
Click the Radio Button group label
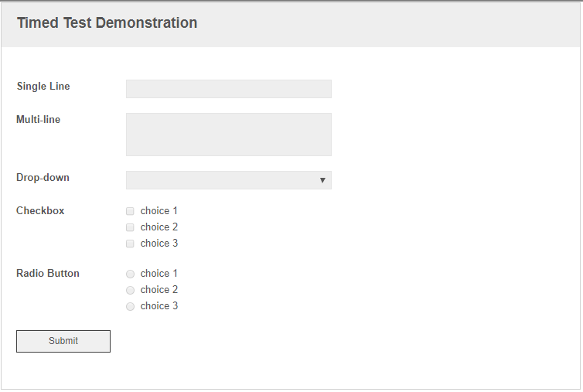coord(48,274)
